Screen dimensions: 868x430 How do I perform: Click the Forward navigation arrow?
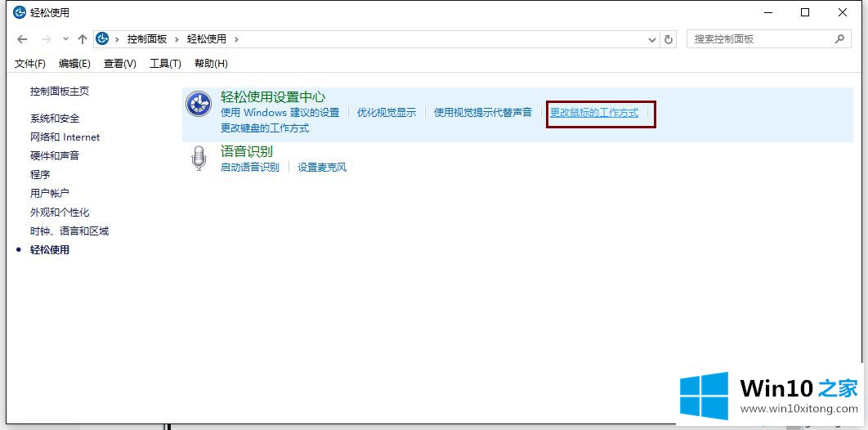47,39
